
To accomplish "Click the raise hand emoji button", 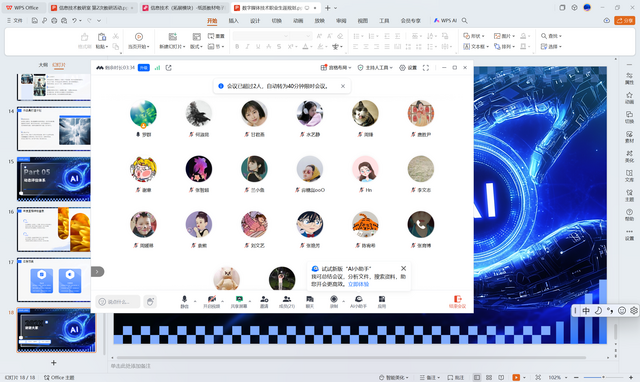I will click(150, 302).
